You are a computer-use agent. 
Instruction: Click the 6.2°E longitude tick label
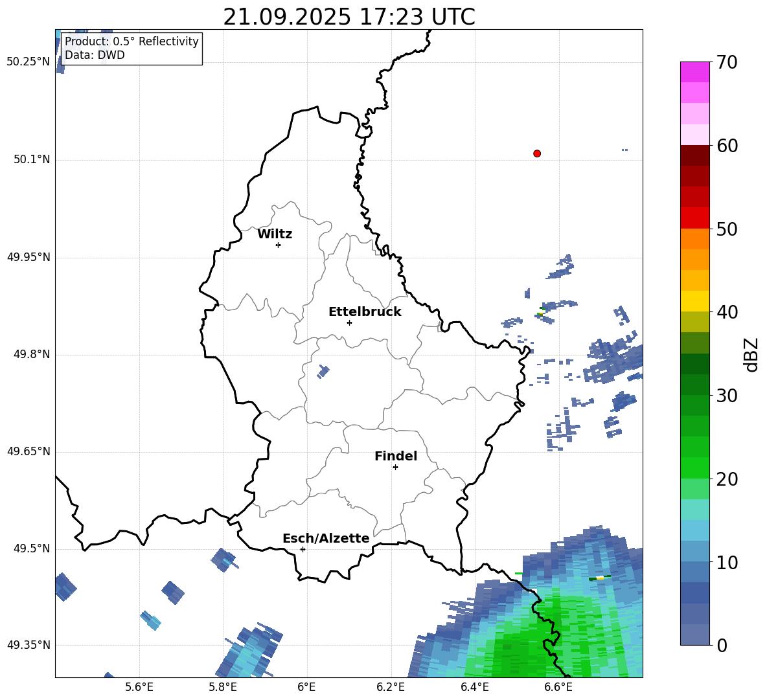pyautogui.click(x=391, y=687)
